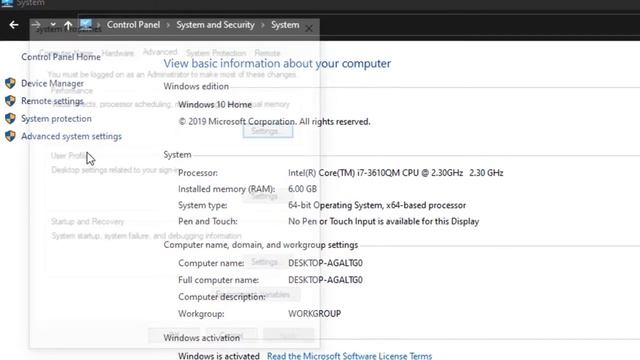Click the System type label
Viewport: 640px width, 360px height.
coord(202,205)
